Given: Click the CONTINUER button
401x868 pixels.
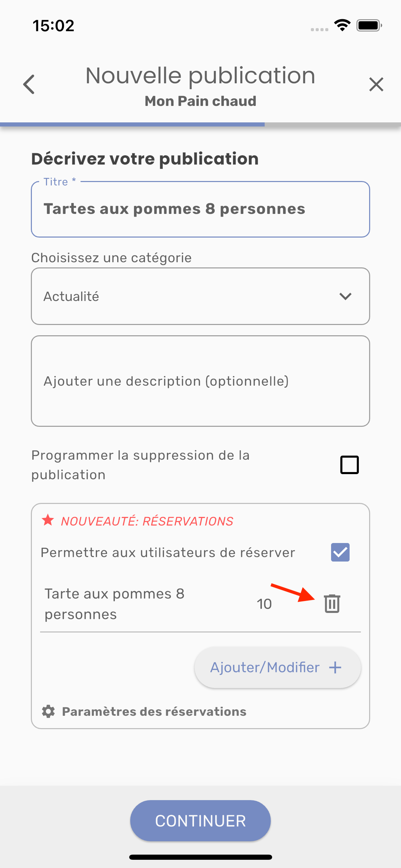Looking at the screenshot, I should (x=200, y=821).
